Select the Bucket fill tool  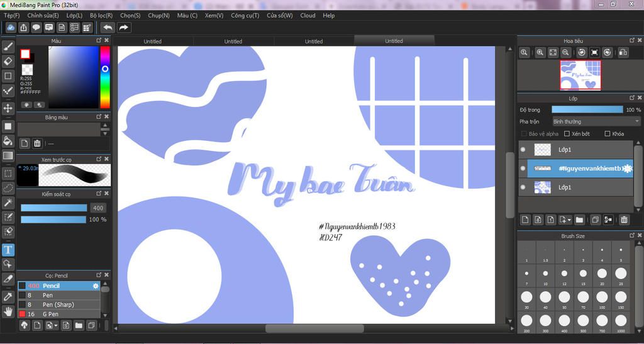[8, 141]
